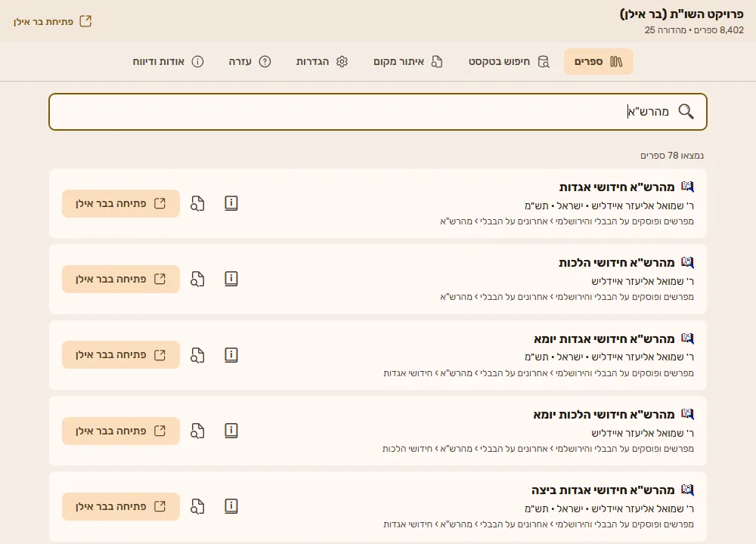Click the info circle icon of אודות ודיווח
The width and height of the screenshot is (756, 544).
point(197,62)
